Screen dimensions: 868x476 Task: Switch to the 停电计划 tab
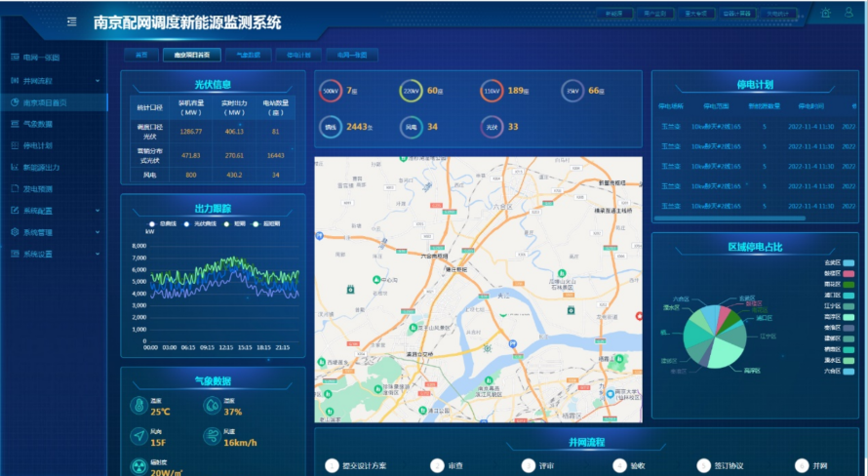(299, 56)
